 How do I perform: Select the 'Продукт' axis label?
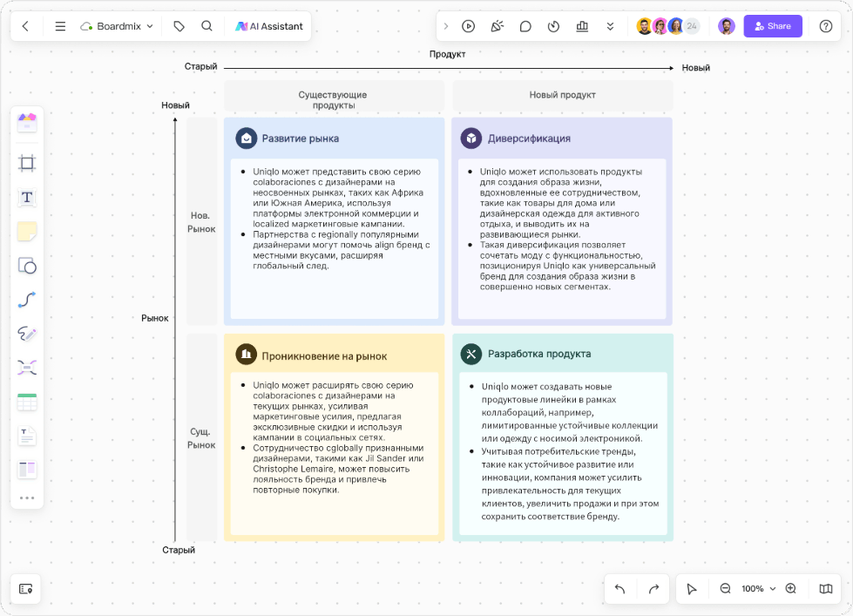click(447, 54)
